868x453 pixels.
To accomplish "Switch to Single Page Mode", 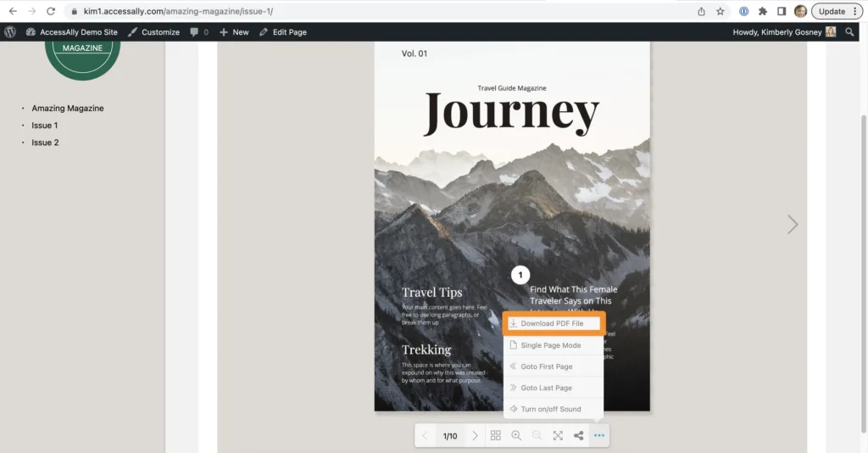I will [554, 345].
